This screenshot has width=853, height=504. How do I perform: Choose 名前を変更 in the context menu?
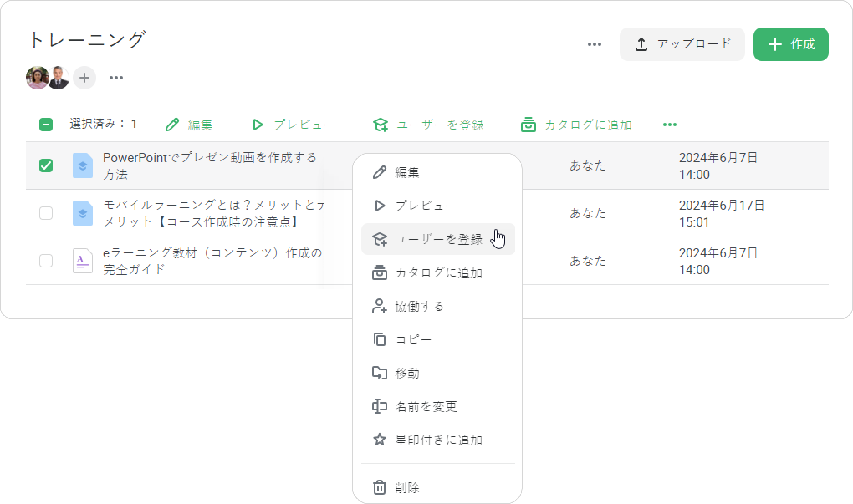[426, 407]
